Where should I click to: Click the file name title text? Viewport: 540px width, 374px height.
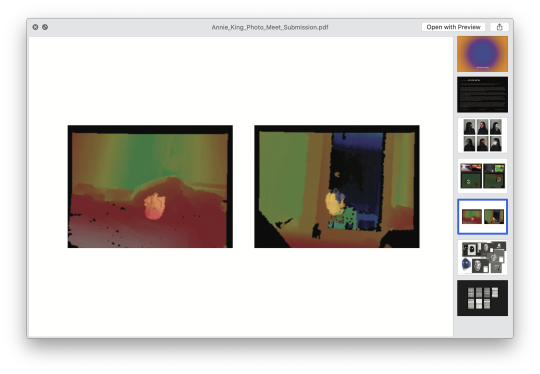pos(270,27)
